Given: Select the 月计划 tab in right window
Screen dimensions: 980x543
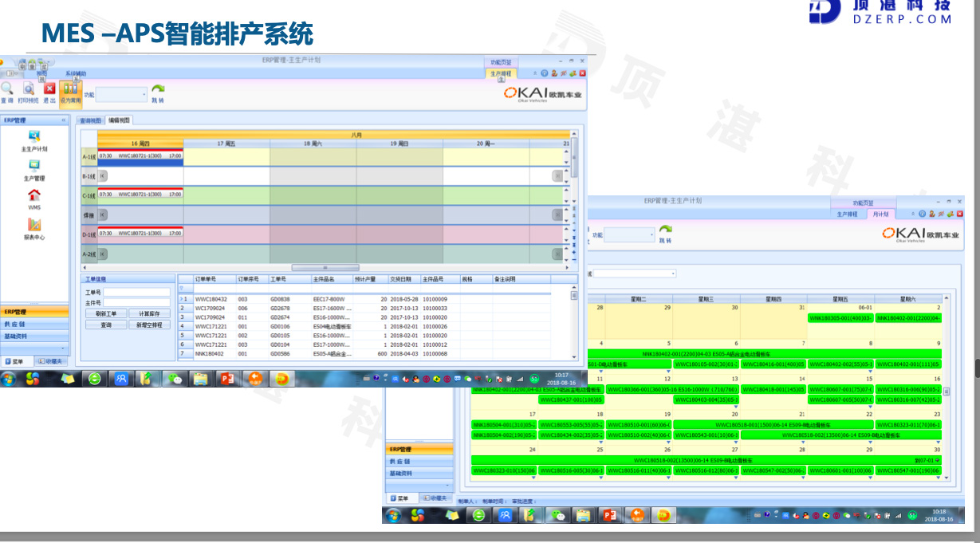Looking at the screenshot, I should click(880, 214).
